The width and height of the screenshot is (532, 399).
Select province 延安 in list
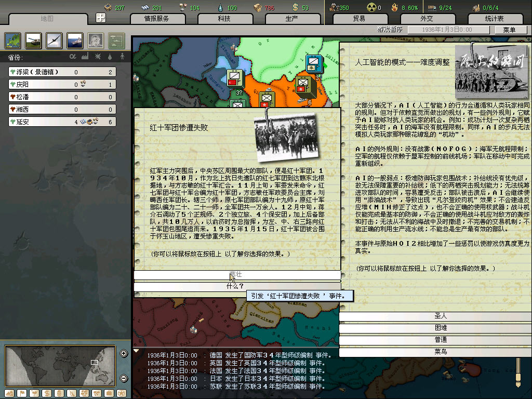(62, 122)
